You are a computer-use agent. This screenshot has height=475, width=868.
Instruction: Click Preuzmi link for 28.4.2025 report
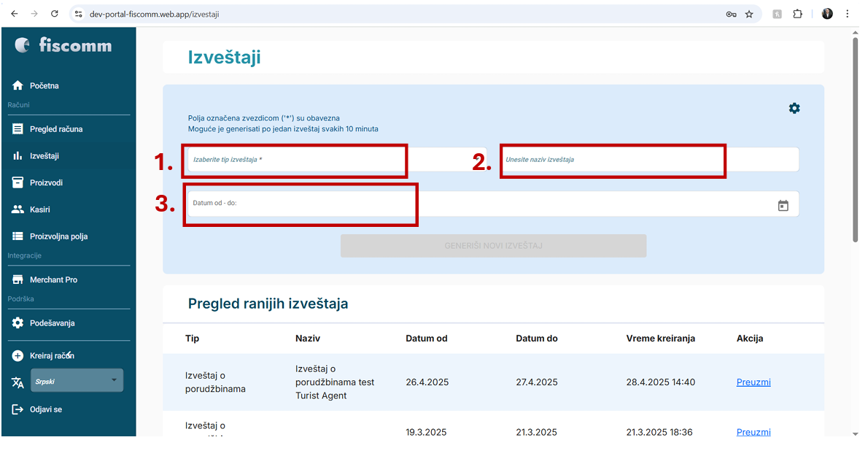pyautogui.click(x=753, y=382)
